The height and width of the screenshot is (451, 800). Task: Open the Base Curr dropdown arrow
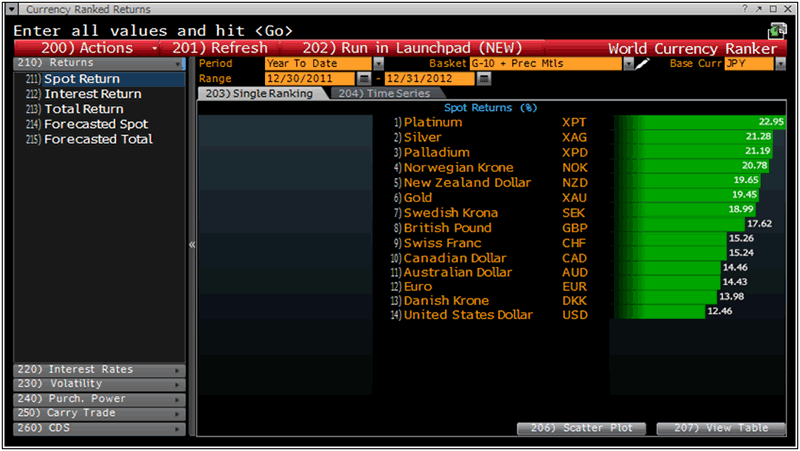(780, 63)
